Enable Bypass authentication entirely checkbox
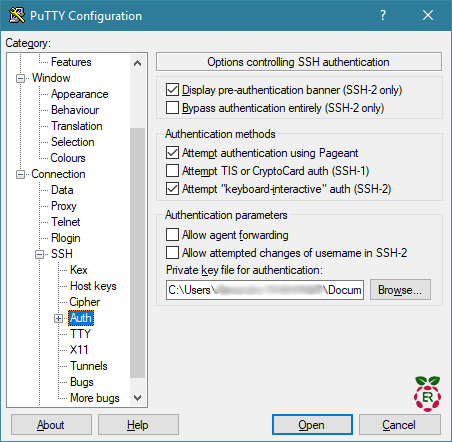The image size is (452, 442). pyautogui.click(x=172, y=108)
